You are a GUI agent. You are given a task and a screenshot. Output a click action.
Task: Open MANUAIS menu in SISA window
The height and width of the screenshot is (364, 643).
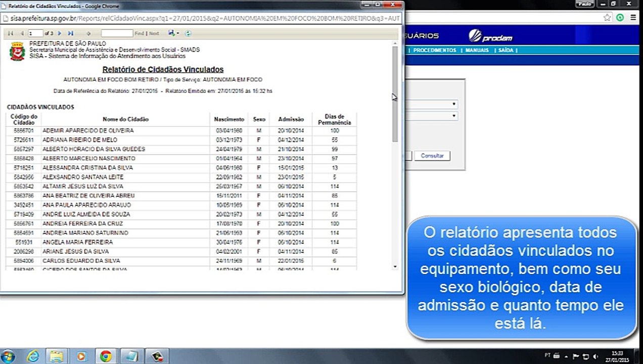pyautogui.click(x=477, y=51)
